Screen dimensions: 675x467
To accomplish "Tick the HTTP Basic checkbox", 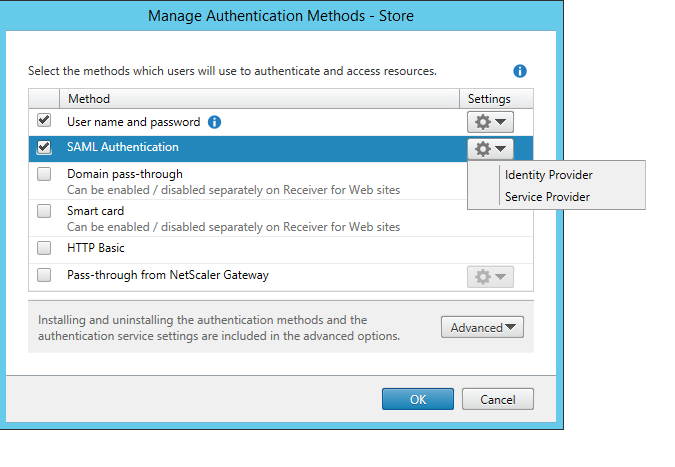I will 44,247.
